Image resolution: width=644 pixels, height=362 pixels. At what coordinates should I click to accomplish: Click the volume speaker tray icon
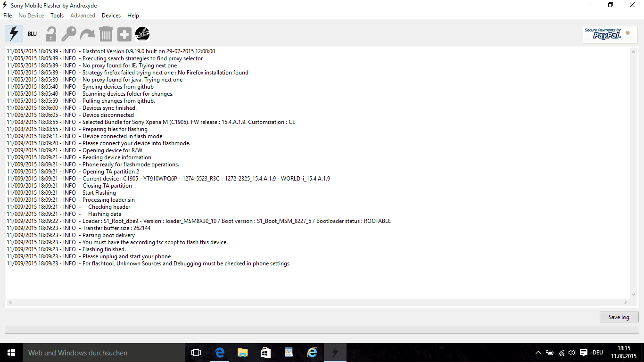(x=572, y=353)
